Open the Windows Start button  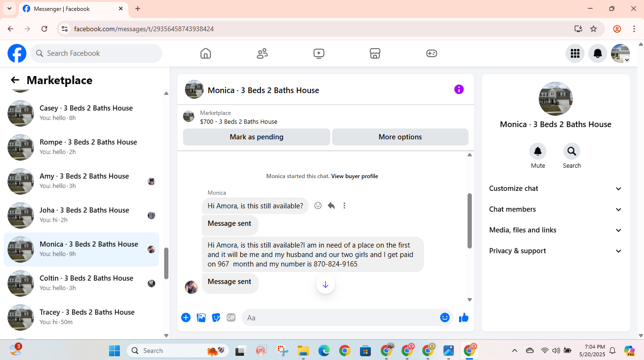pos(115,351)
